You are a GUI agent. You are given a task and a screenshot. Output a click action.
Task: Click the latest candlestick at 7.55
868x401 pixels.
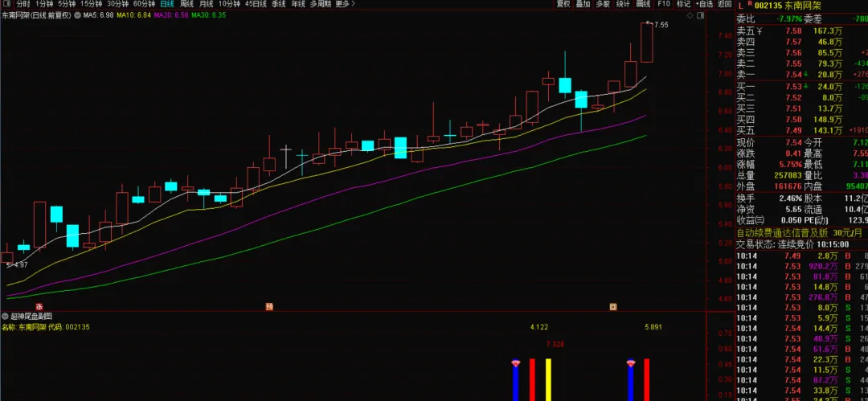point(646,42)
